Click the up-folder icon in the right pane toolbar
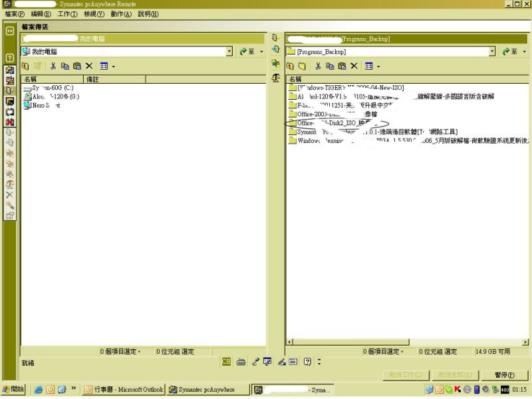This screenshot has width=532, height=399. tap(290, 66)
